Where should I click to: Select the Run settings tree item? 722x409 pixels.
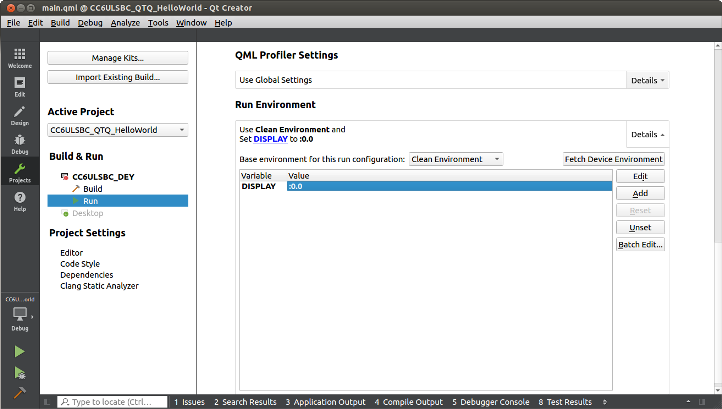point(117,201)
